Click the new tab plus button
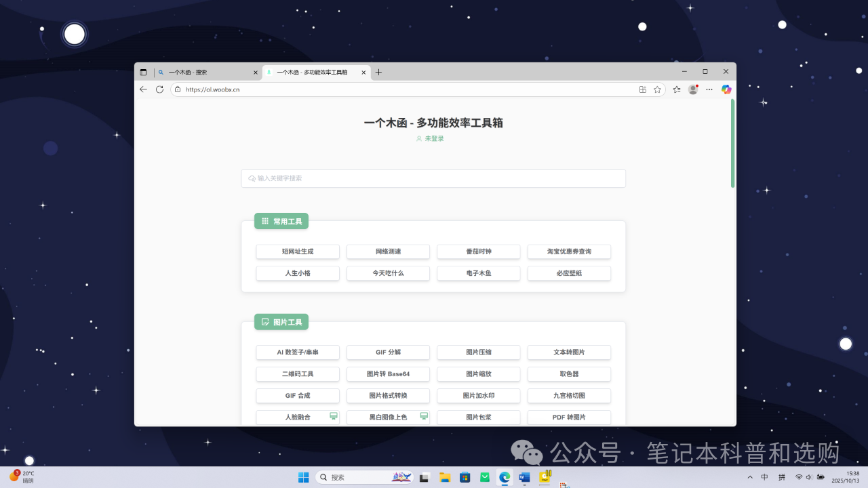The image size is (868, 488). [x=378, y=73]
